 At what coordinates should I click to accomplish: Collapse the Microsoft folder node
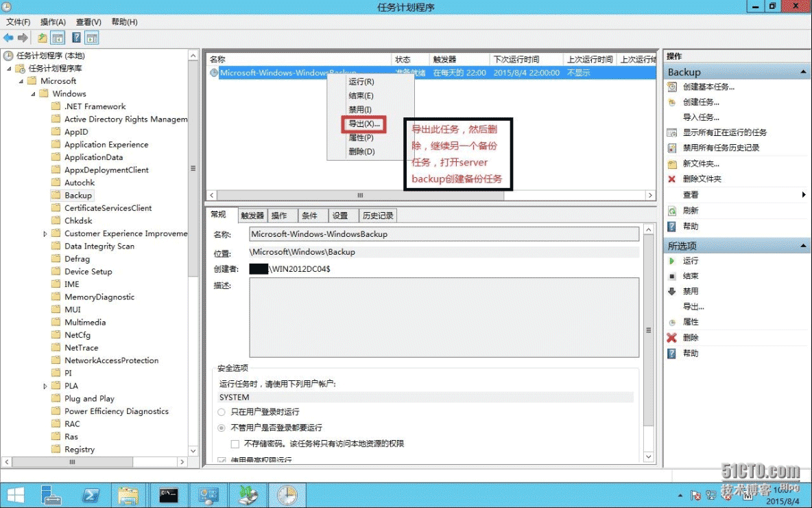click(x=21, y=81)
